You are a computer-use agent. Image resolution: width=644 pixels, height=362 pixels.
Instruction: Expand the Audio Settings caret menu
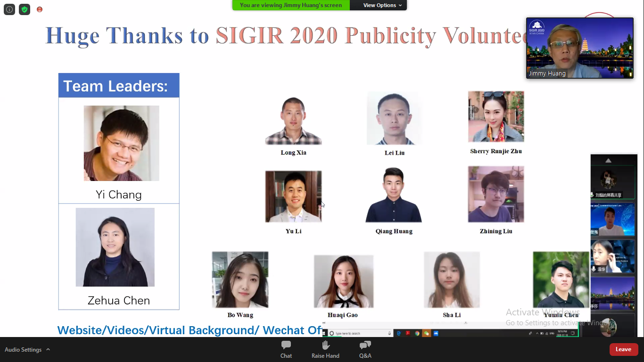(48, 350)
